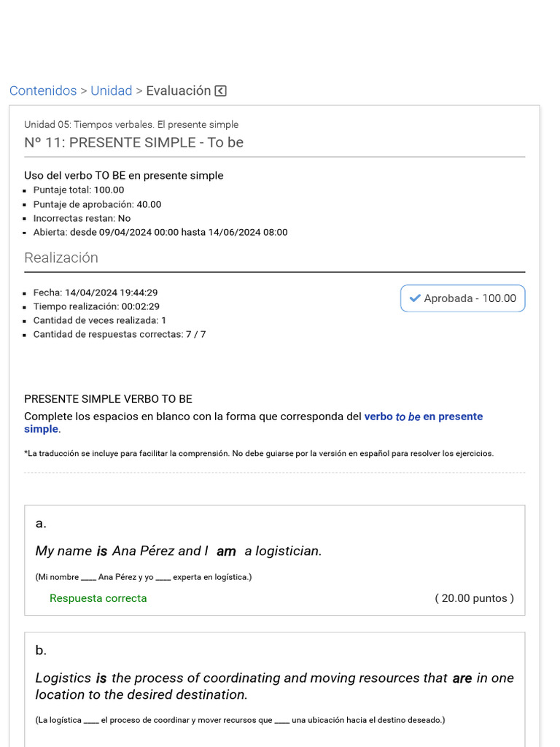Click the "Puntaje total: 100.00" bullet item
This screenshot has height=747, width=560.
(x=79, y=190)
